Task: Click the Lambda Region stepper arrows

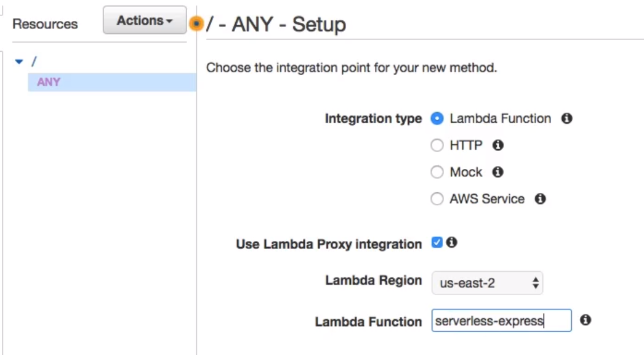Action: click(x=535, y=283)
